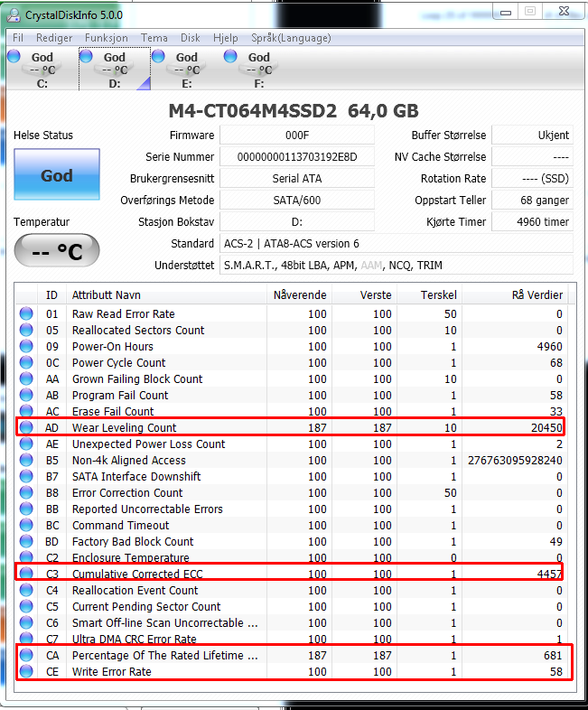Click the Verste column header
This screenshot has height=710, width=588.
pos(364,294)
